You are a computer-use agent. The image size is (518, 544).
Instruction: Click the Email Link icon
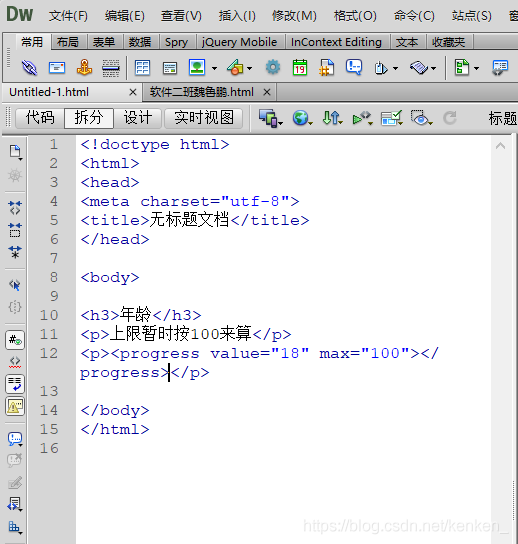pyautogui.click(x=57, y=68)
